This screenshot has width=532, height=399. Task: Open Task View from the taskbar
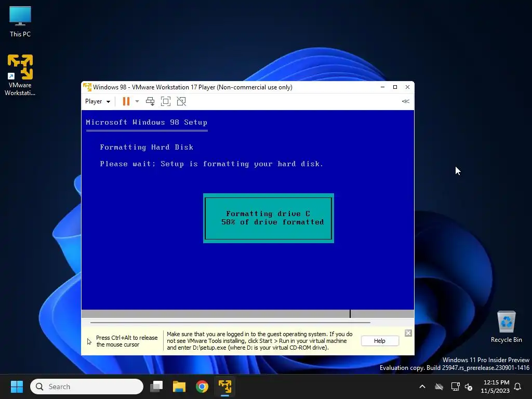pyautogui.click(x=156, y=387)
